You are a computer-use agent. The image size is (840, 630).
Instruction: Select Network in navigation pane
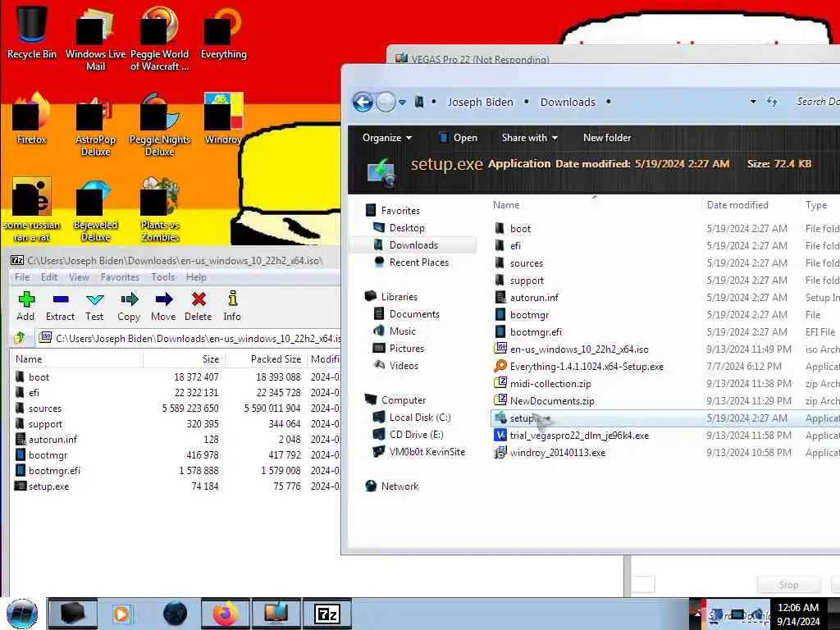tap(399, 486)
